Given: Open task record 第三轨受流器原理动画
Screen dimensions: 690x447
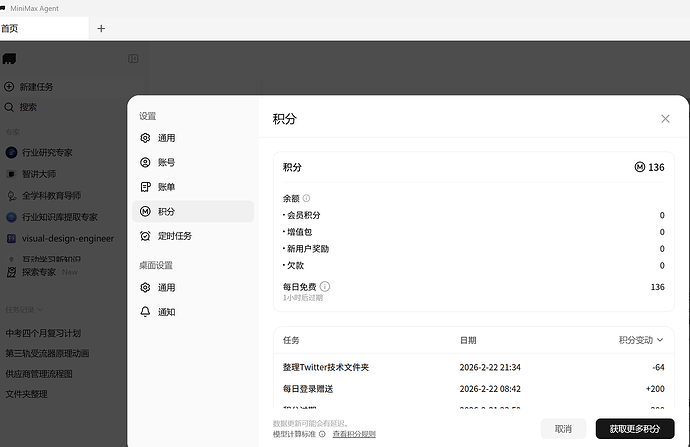Looking at the screenshot, I should point(47,353).
